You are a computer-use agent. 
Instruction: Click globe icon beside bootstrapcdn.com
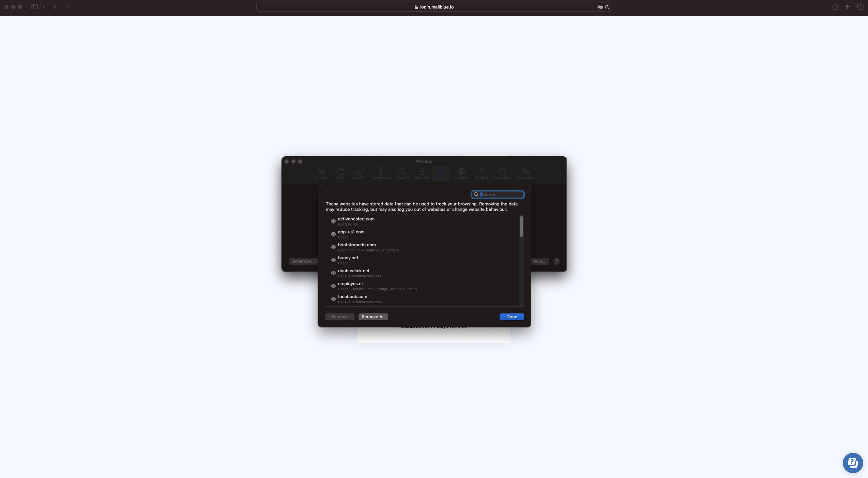[333, 247]
